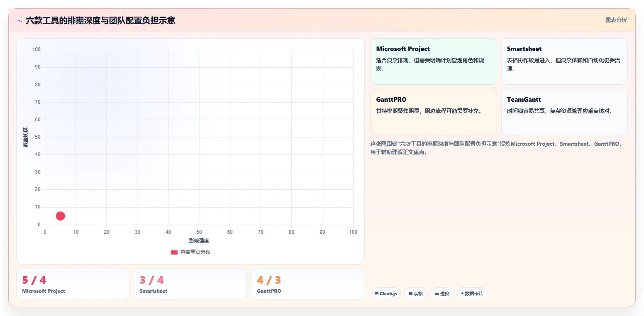Select the 4 / 3 GanttPRO stat card

pyautogui.click(x=307, y=284)
